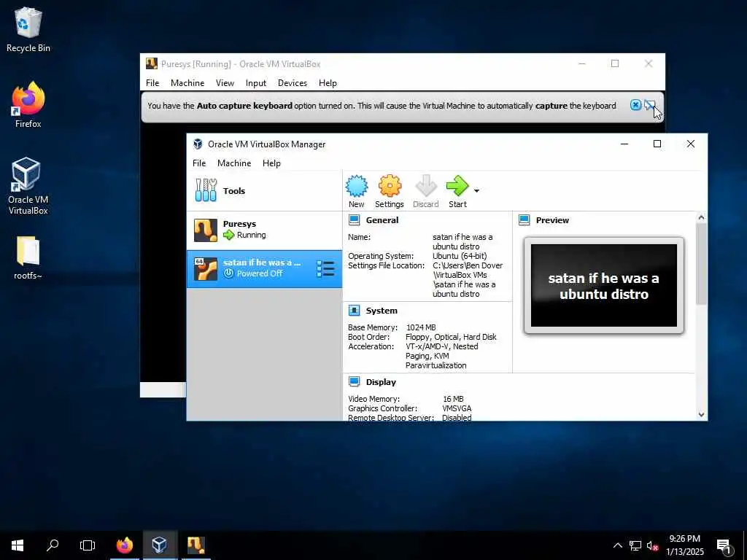Click the 'Ubuntu (64-bit)' operating system value
Viewport: 747px width, 560px height.
pyautogui.click(x=460, y=256)
